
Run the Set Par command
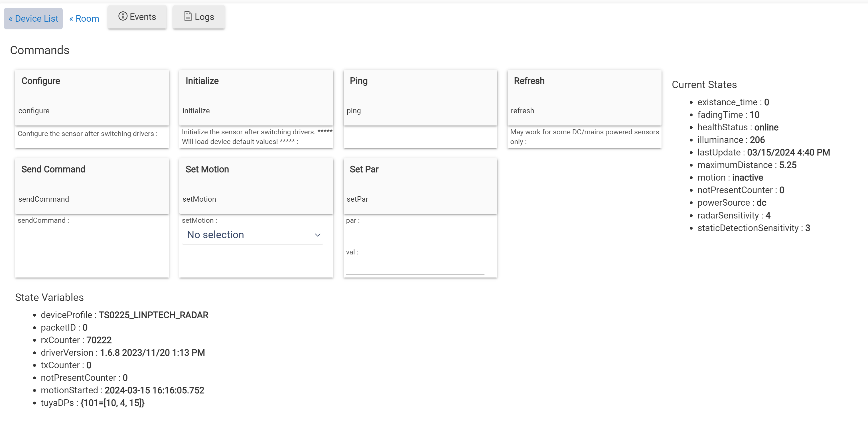[420, 186]
